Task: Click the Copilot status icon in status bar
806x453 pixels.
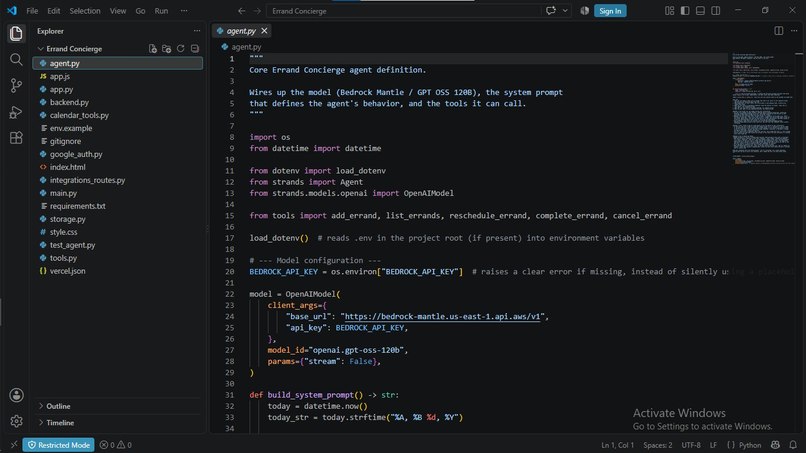Action: [775, 445]
